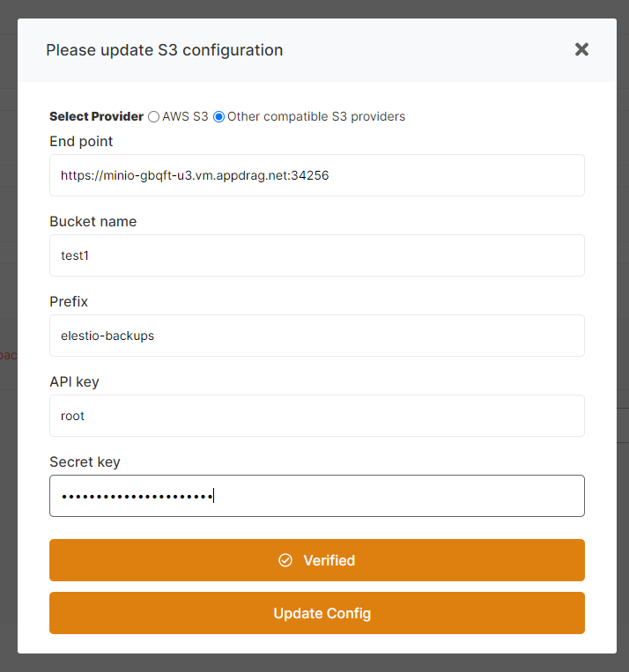
Task: Click the 'API key' field label
Action: [x=74, y=381]
